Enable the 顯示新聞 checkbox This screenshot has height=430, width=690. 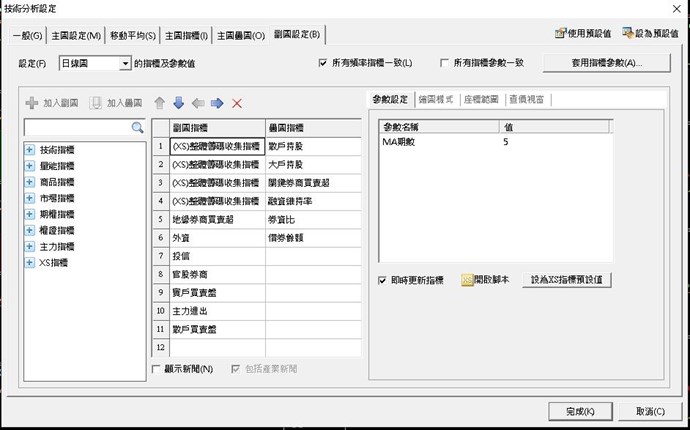(157, 369)
